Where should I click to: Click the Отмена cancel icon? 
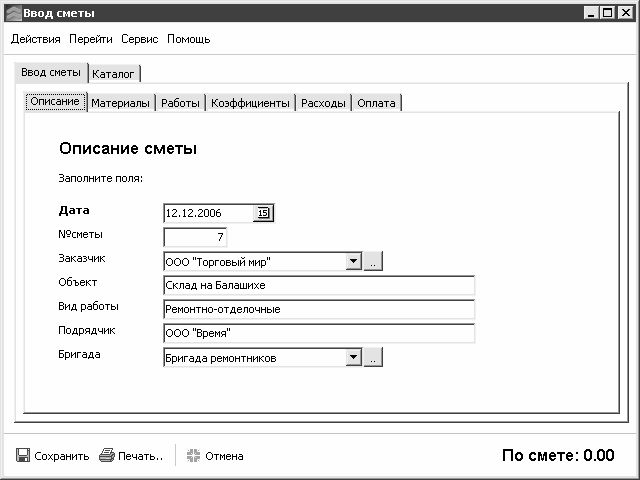tap(193, 455)
